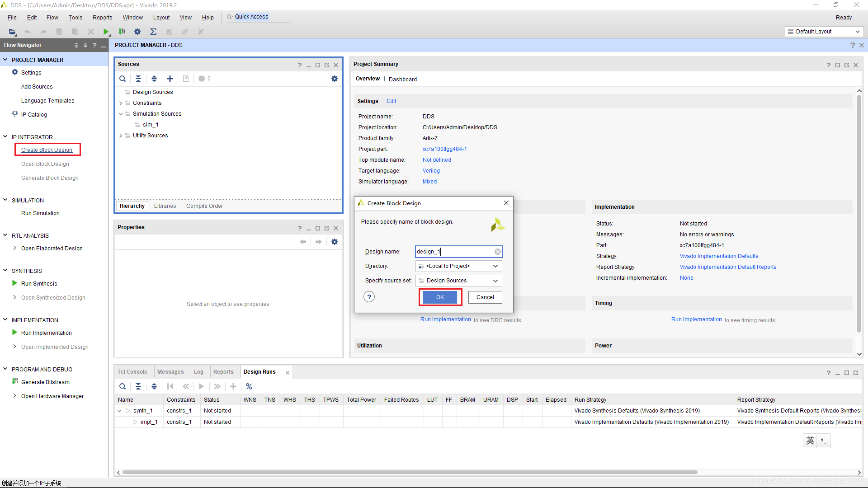
Task: Switch to the Tcl Console tab
Action: click(132, 372)
